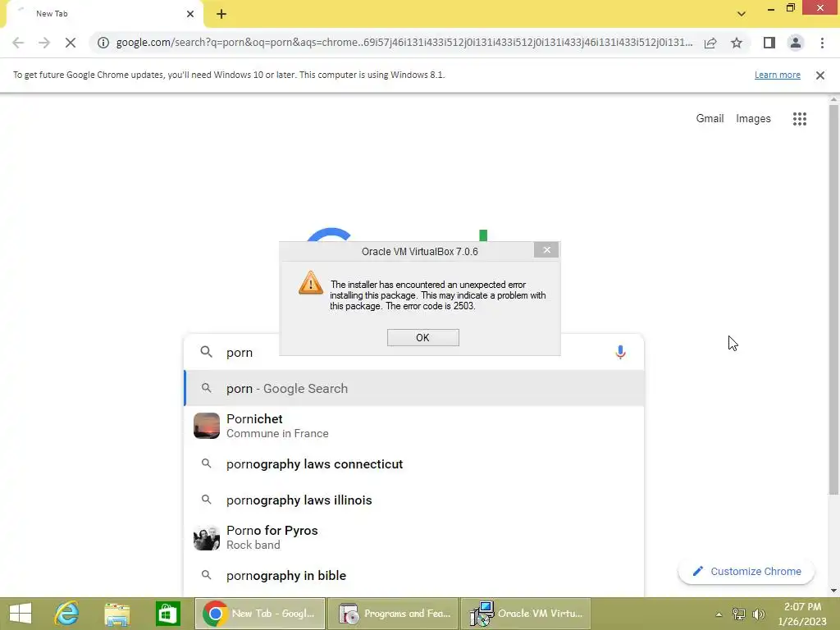Choose the Pornichet suggestion
This screenshot has width=840, height=630.
(x=413, y=426)
